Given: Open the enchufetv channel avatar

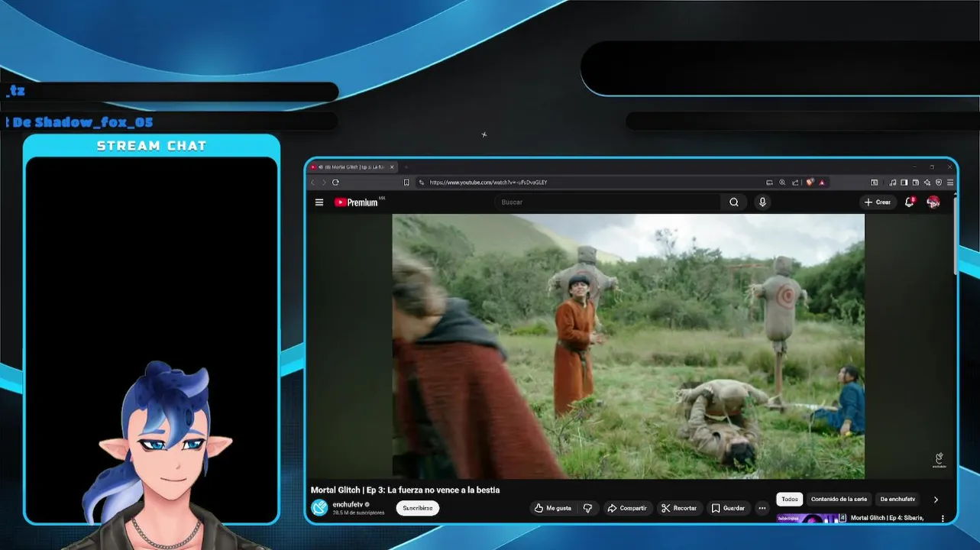Looking at the screenshot, I should 319,508.
